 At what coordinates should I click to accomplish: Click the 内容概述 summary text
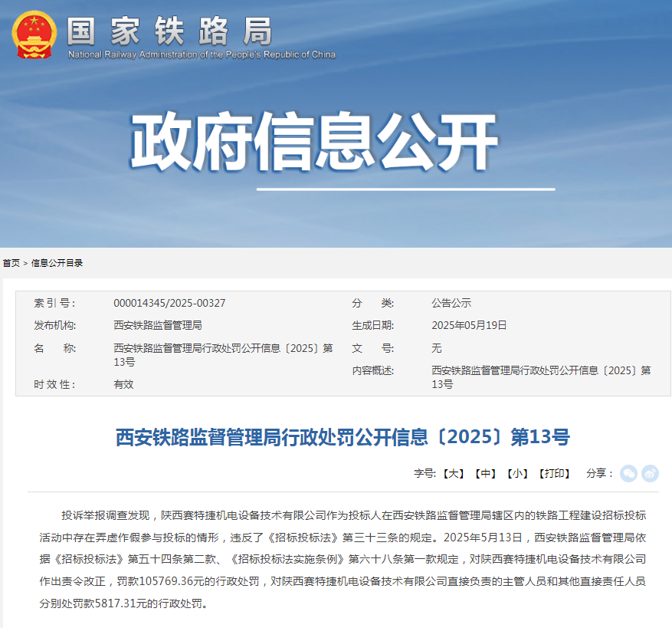pyautogui.click(x=541, y=377)
